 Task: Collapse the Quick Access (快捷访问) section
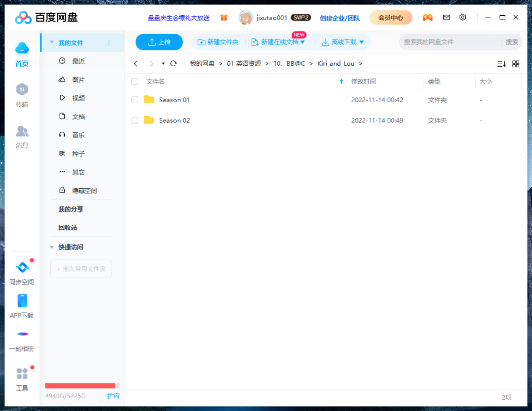[52, 247]
